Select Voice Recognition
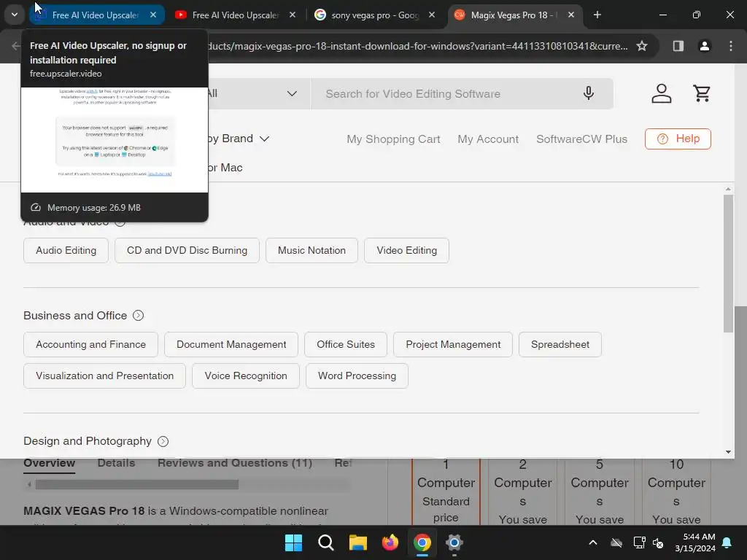 246,376
